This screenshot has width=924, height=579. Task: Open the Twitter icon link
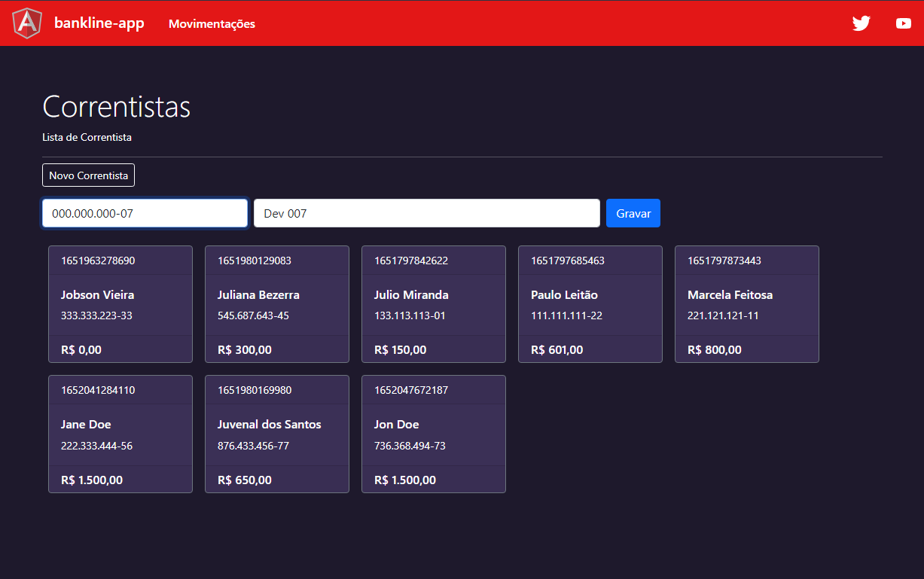coord(861,23)
